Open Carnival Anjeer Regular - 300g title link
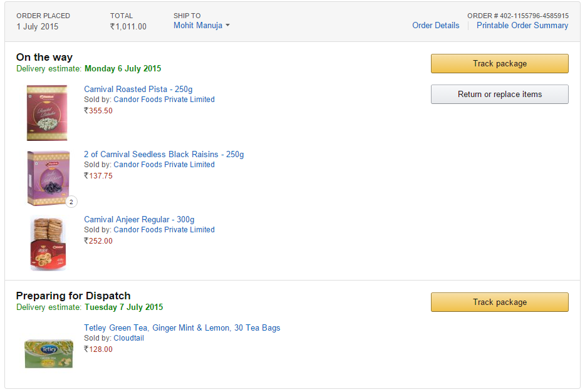585x392 pixels. [139, 220]
